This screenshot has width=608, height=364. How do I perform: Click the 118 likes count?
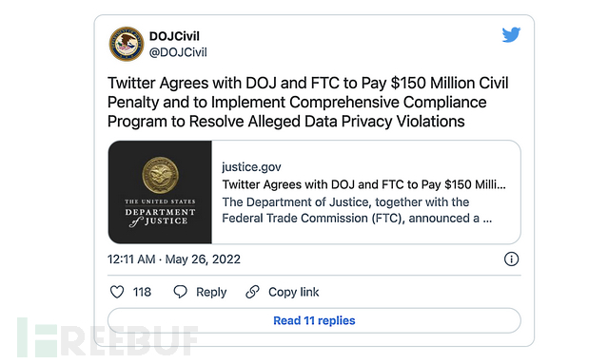click(142, 292)
